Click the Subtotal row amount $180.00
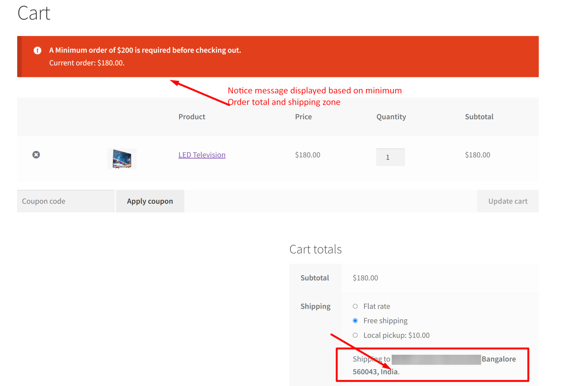The height and width of the screenshot is (386, 588). pos(365,278)
